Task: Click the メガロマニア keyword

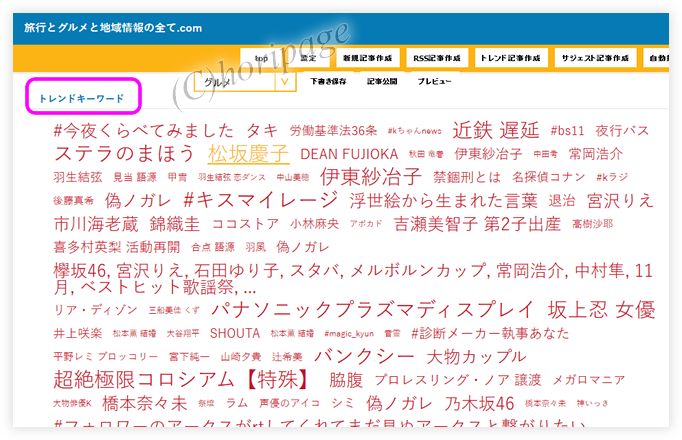Action: (589, 380)
